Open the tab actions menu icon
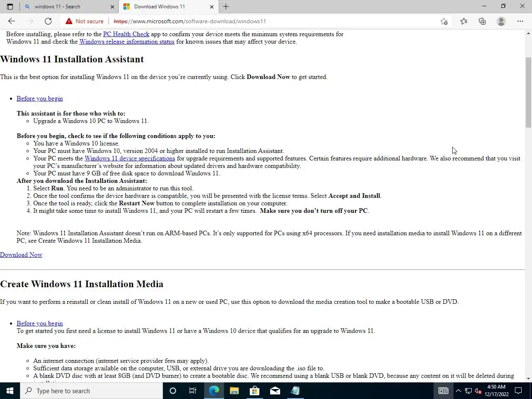Viewport: 532px width, 399px height. (10, 7)
